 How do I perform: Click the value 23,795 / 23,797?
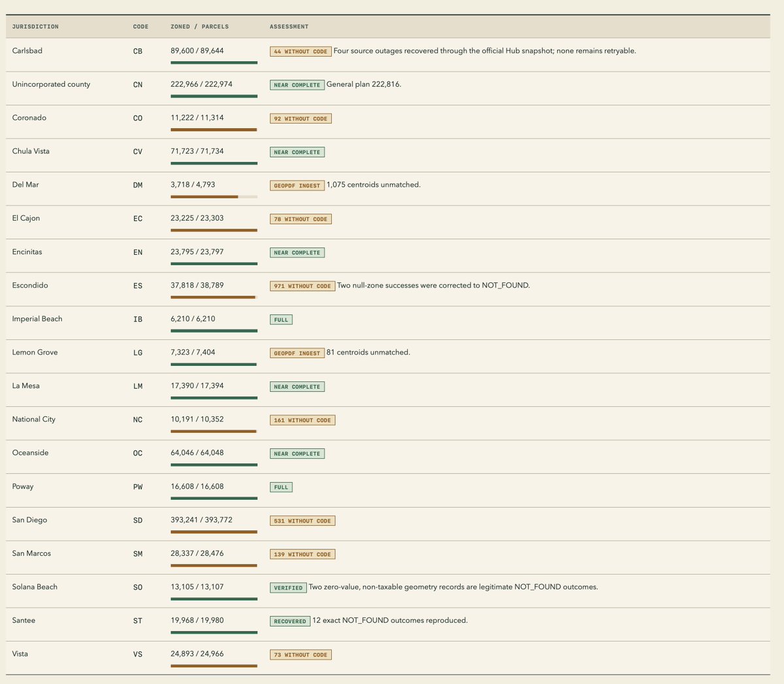coord(197,252)
